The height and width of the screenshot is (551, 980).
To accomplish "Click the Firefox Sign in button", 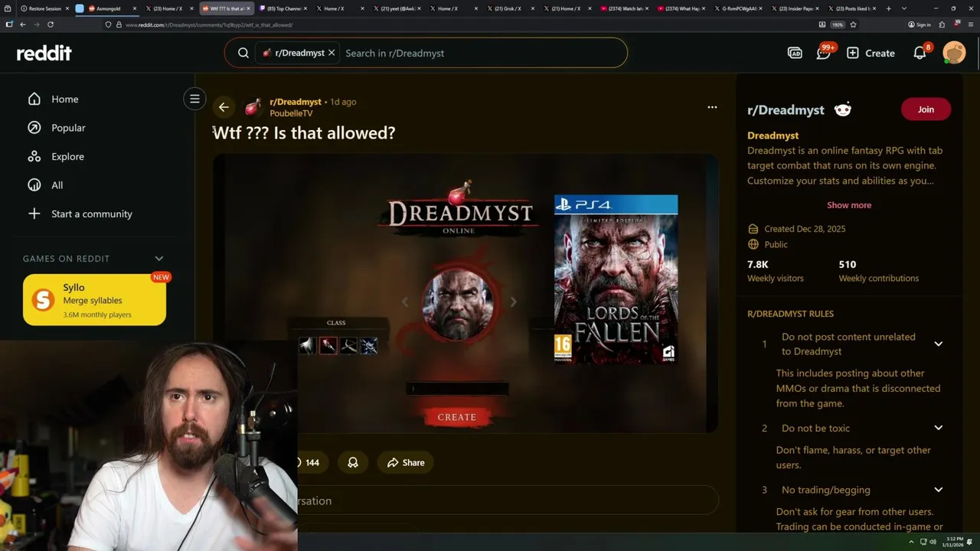I will tap(920, 24).
